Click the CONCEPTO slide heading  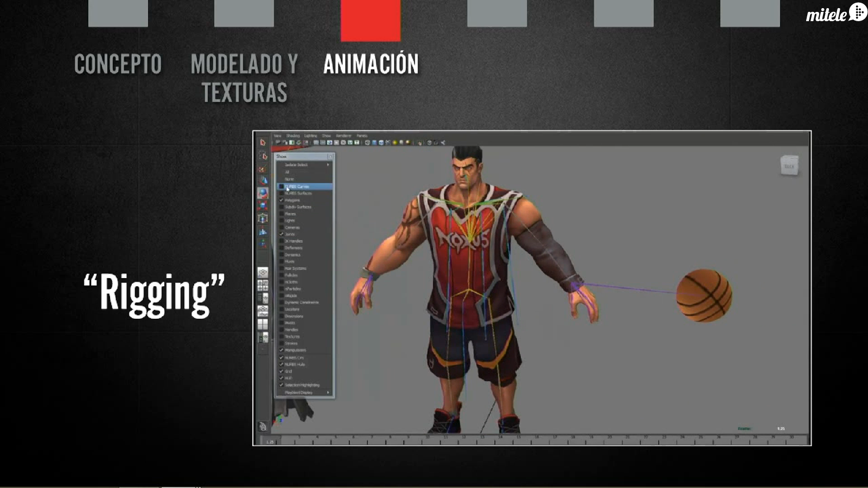118,64
